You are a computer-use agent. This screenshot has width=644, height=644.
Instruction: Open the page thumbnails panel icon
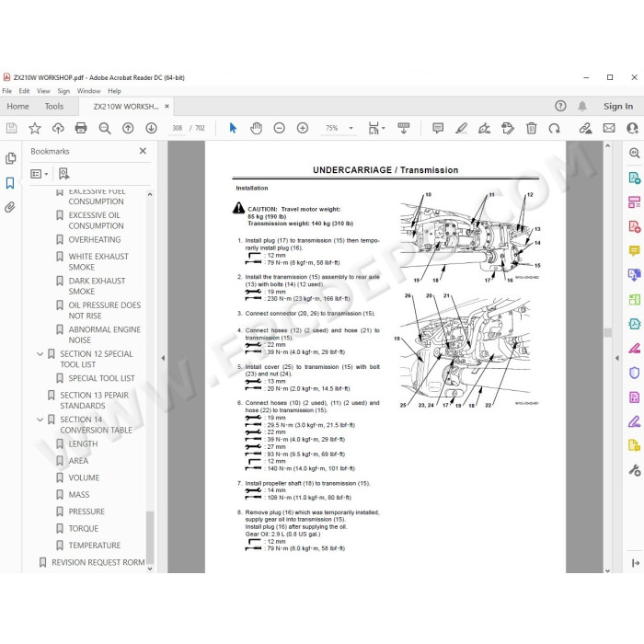click(x=10, y=158)
